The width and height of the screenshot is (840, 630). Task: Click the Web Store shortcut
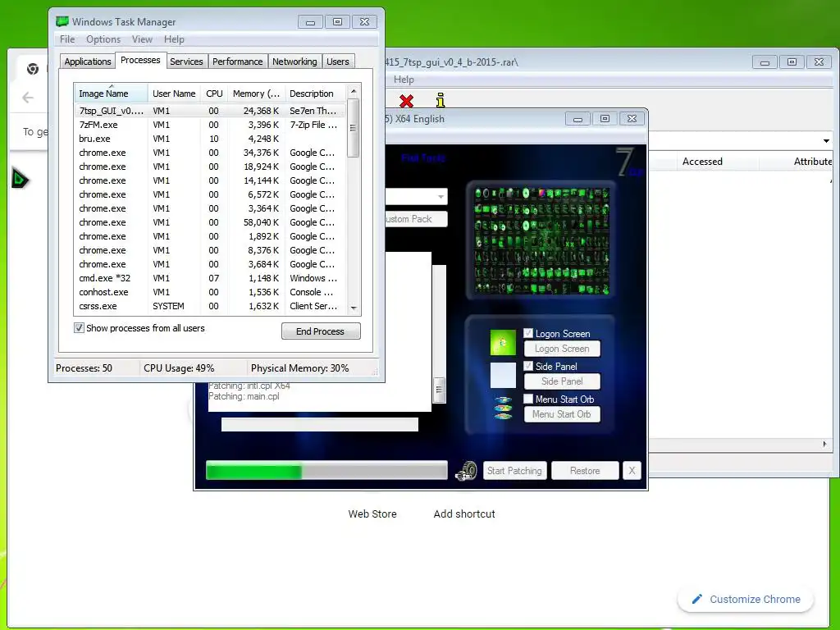coord(372,514)
